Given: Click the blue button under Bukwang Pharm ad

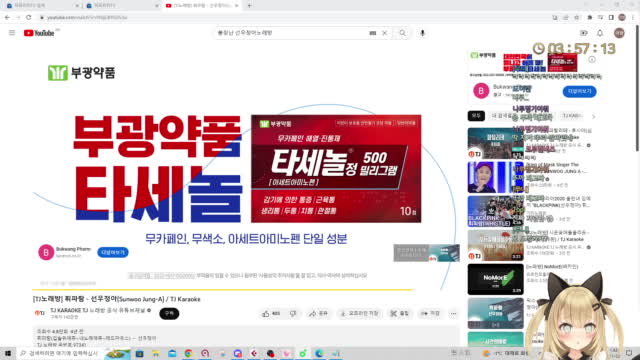Looking at the screenshot, I should point(113,252).
